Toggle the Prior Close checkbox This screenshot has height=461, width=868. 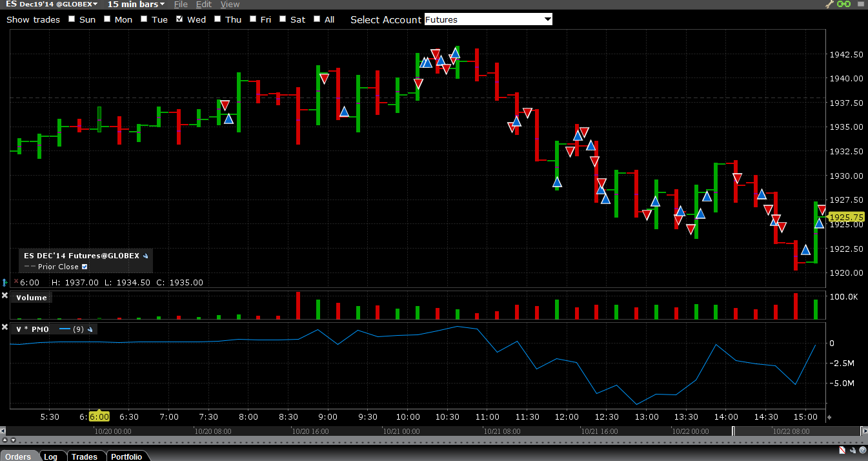[x=85, y=267]
